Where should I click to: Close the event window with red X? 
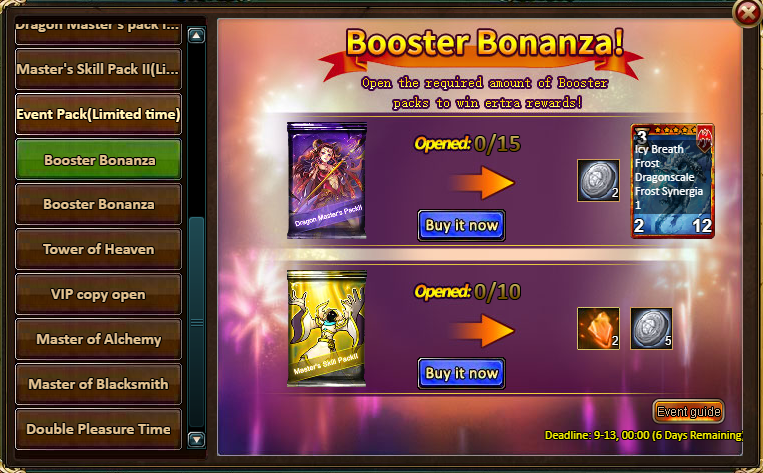[x=747, y=14]
